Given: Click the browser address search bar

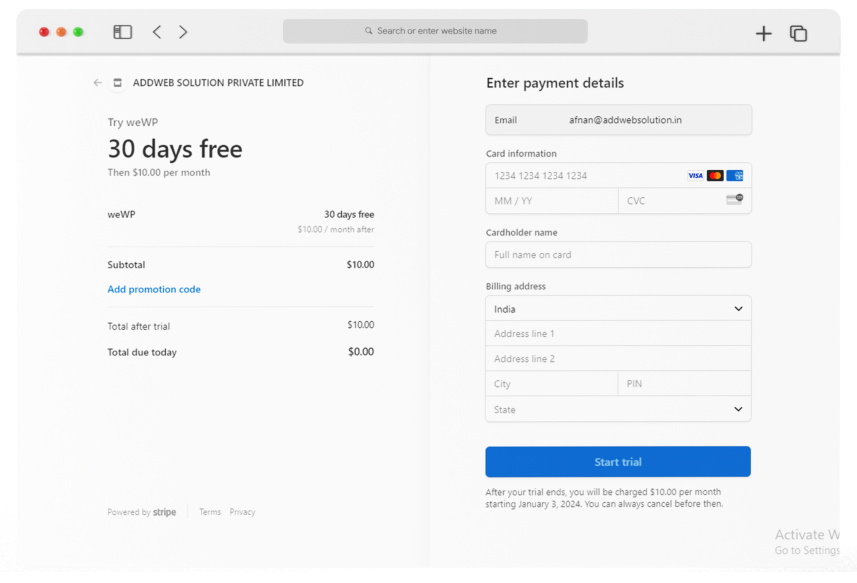Looking at the screenshot, I should pyautogui.click(x=435, y=31).
